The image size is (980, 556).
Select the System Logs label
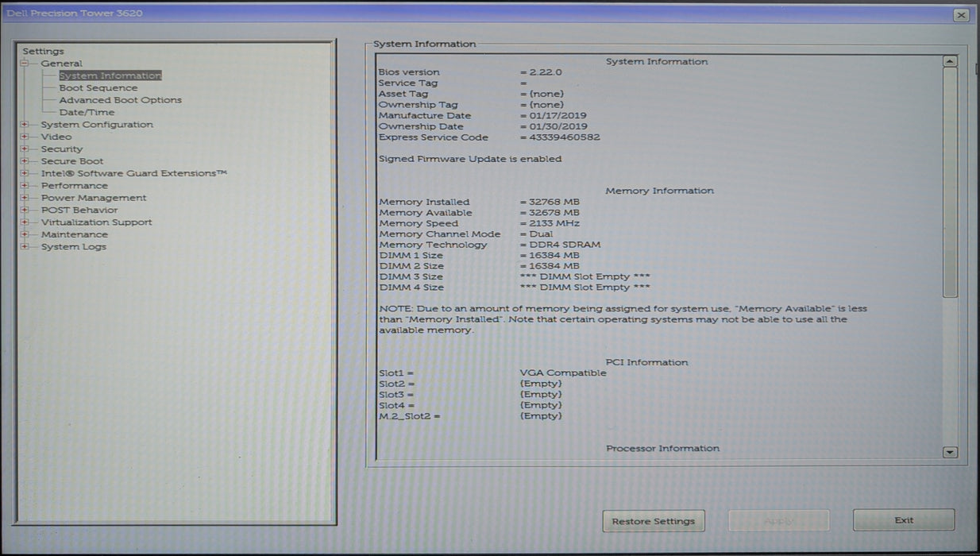coord(74,247)
